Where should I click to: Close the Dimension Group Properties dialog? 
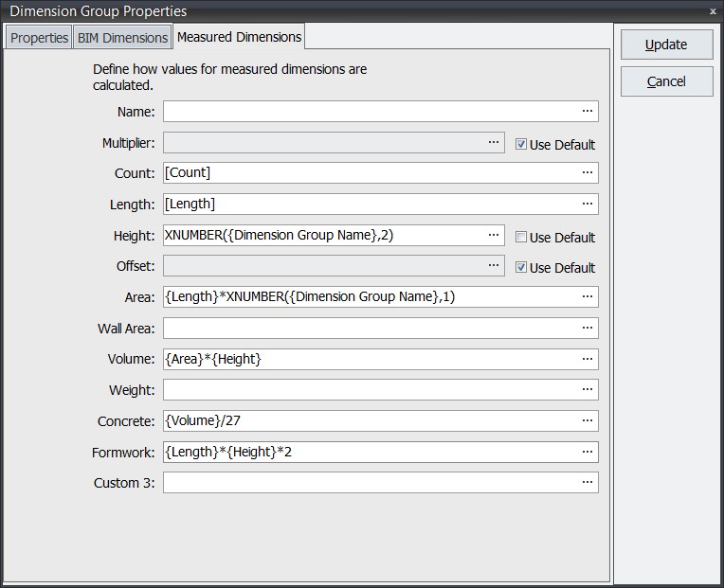(x=713, y=11)
